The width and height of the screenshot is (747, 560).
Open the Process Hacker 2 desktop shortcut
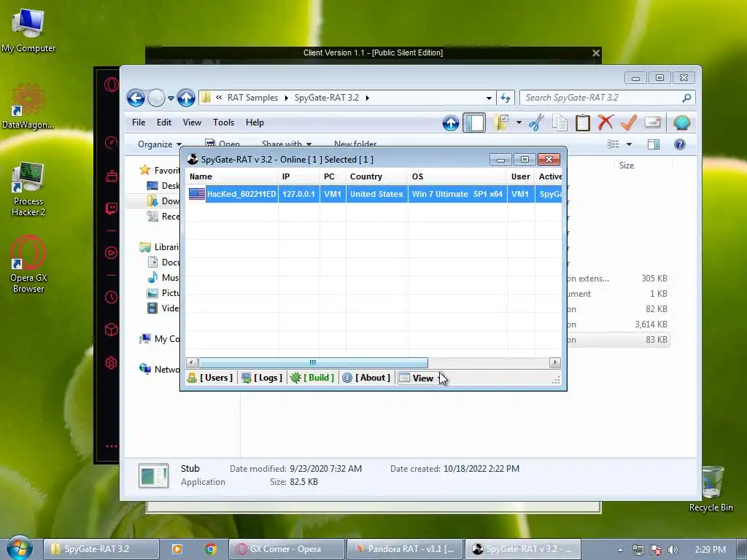28,189
